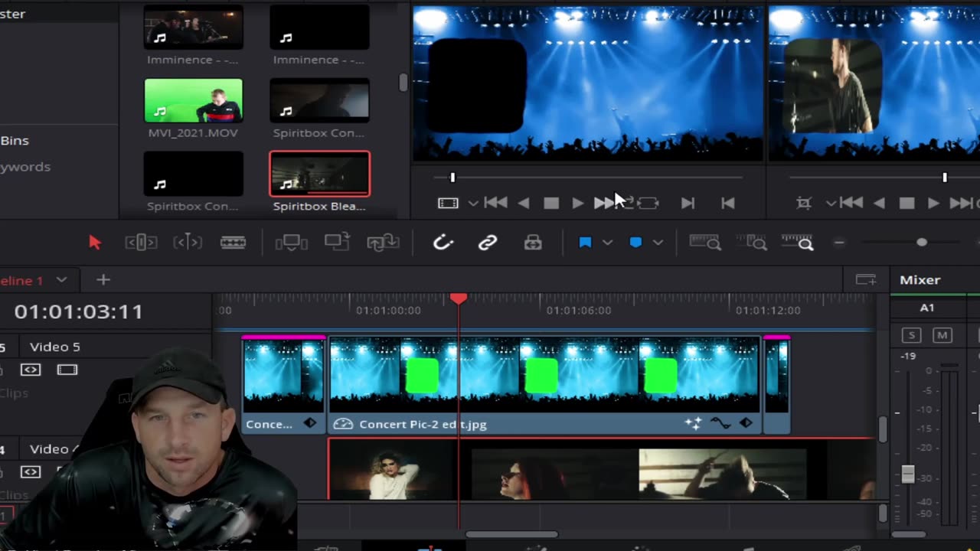Viewport: 980px width, 551px height.
Task: Click the timeline viewer transform overlay icon
Action: click(x=804, y=203)
